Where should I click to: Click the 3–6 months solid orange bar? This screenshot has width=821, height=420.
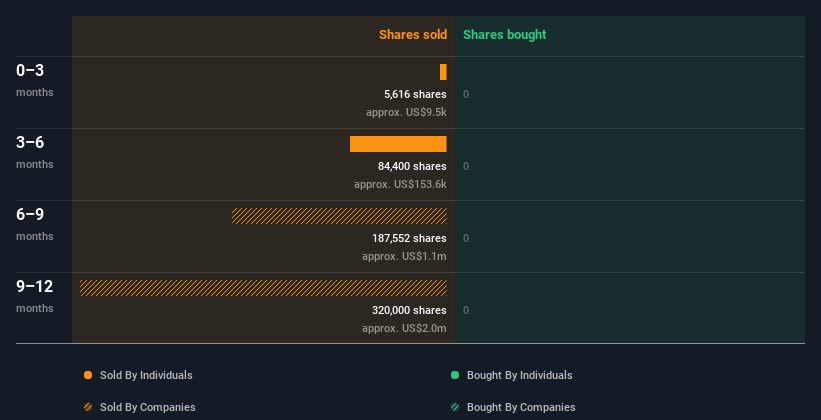pos(398,144)
